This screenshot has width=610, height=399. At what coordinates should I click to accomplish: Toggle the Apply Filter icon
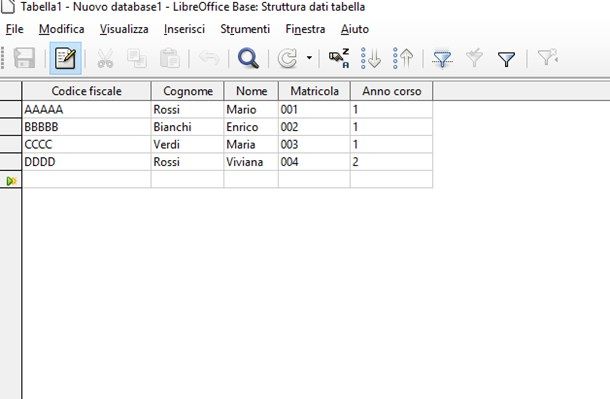(x=474, y=58)
